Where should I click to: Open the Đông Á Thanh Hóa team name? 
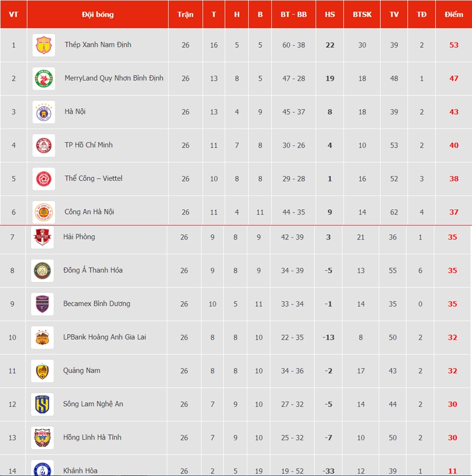tap(93, 270)
